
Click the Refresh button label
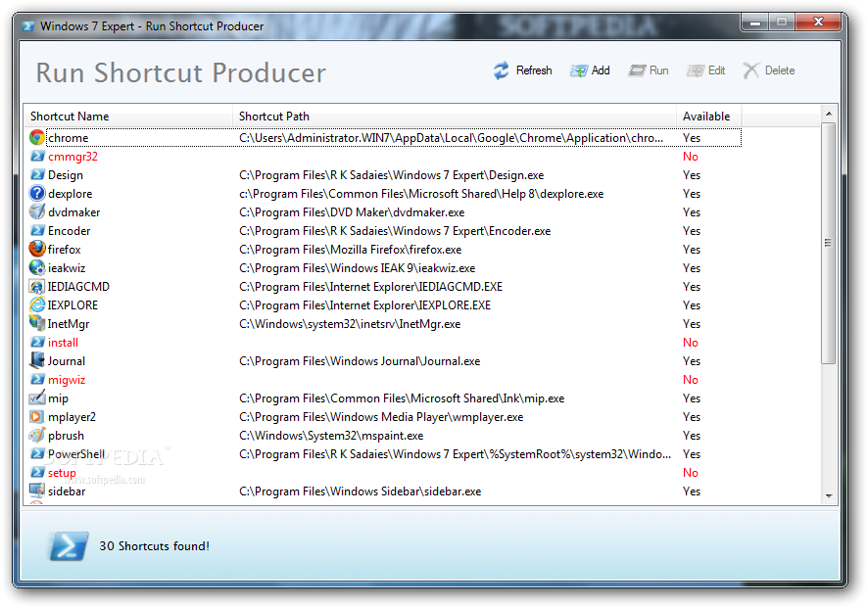coord(534,70)
